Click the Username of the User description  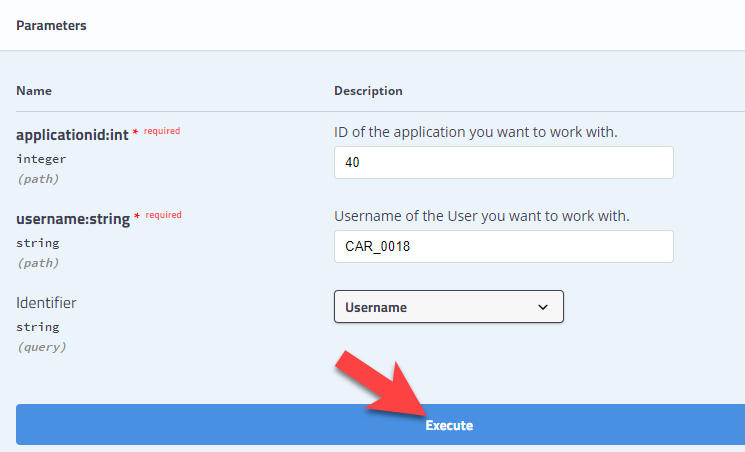tap(481, 216)
